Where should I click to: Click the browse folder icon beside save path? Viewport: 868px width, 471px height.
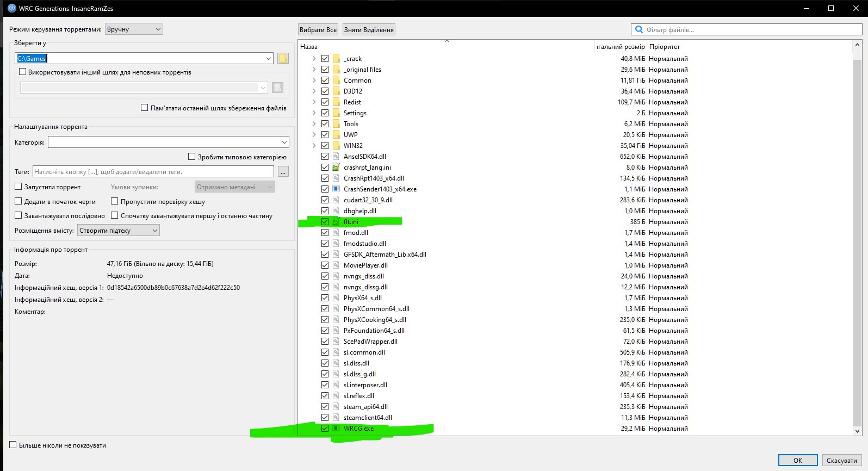(283, 58)
